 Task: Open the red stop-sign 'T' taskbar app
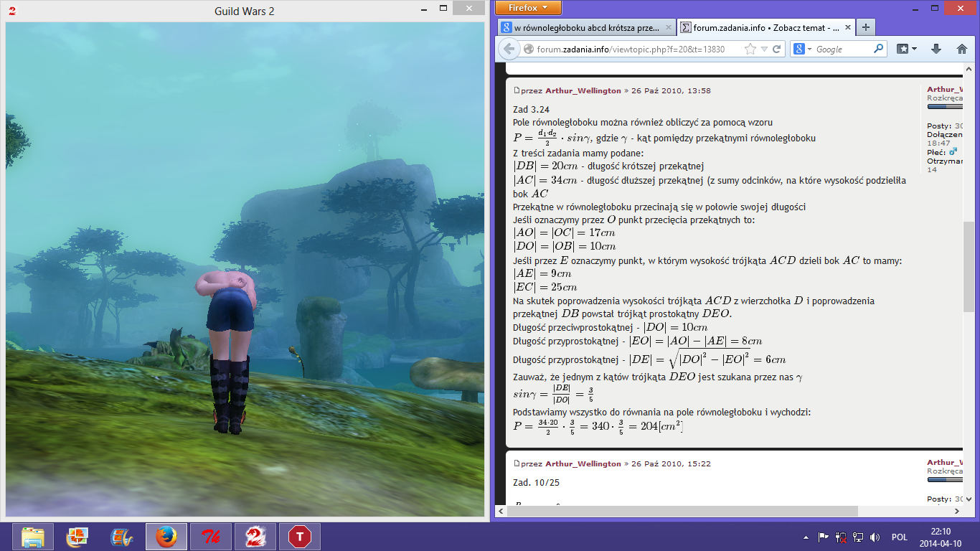click(300, 537)
